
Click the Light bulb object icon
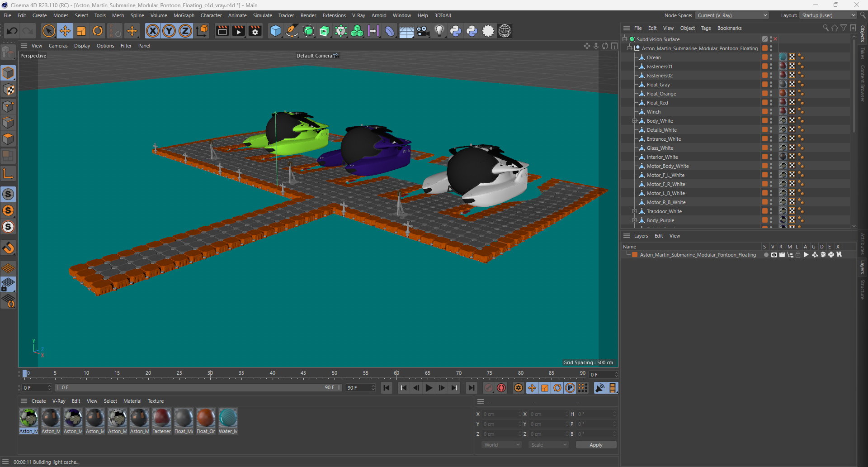439,31
